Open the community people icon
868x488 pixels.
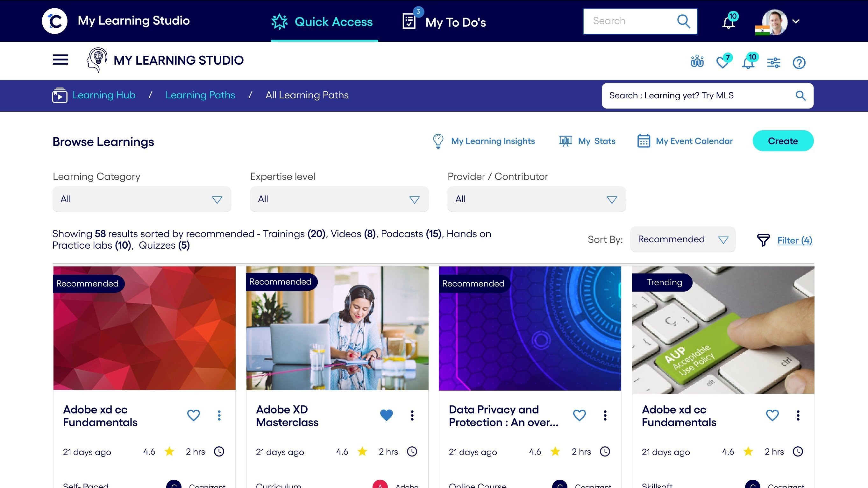click(697, 62)
